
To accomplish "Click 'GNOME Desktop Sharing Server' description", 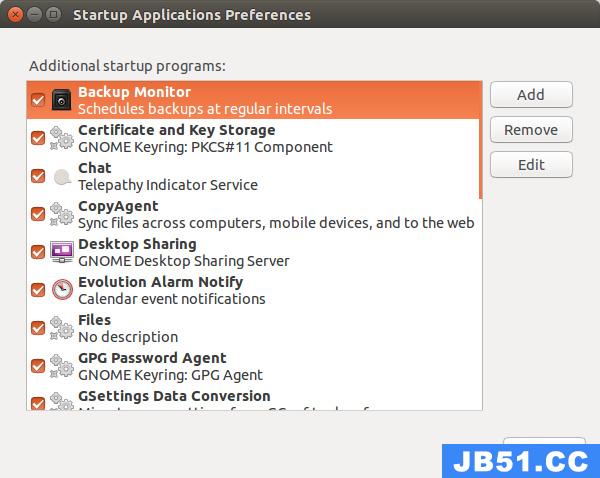I will point(184,261).
